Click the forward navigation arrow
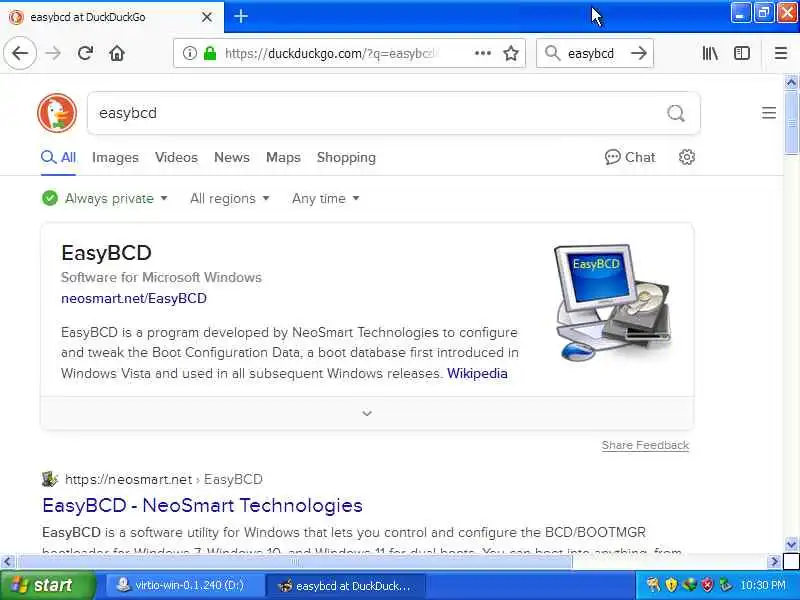The height and width of the screenshot is (600, 800). [53, 53]
